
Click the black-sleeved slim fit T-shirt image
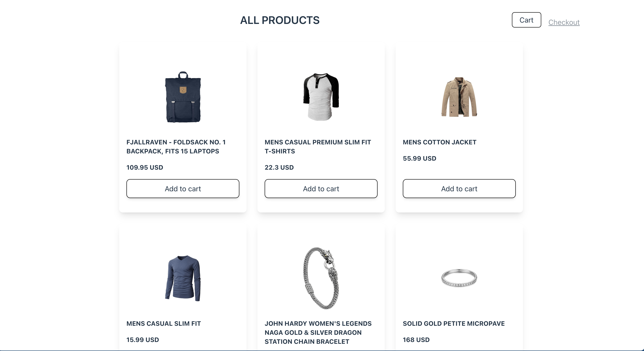pos(321,97)
